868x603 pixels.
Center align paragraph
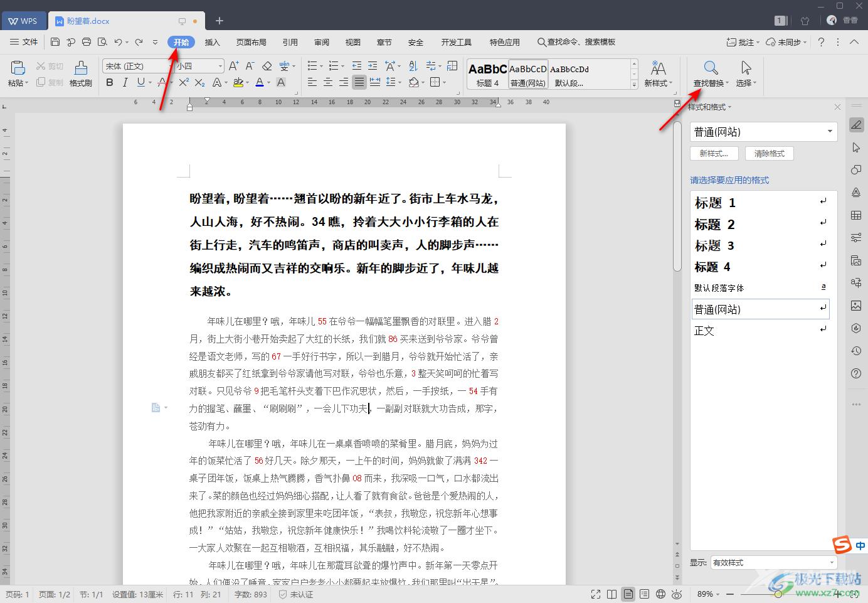(328, 82)
